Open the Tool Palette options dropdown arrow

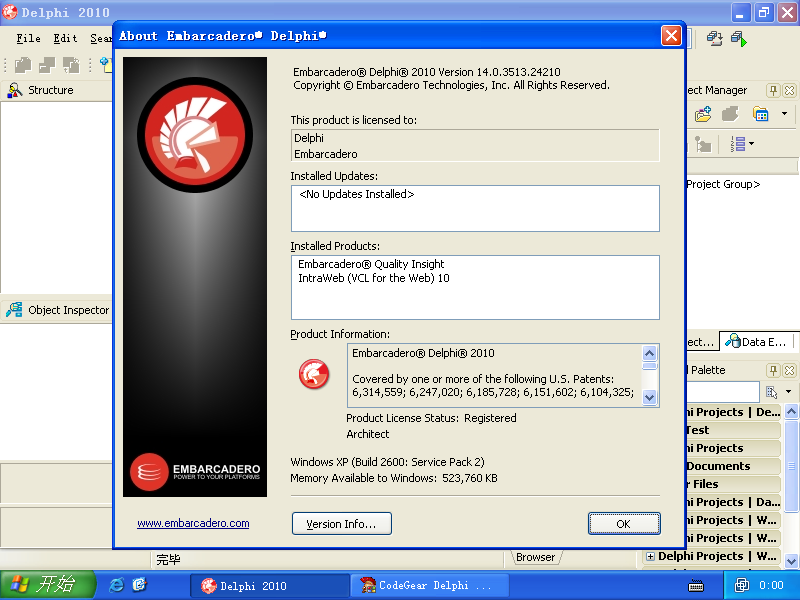(788, 392)
